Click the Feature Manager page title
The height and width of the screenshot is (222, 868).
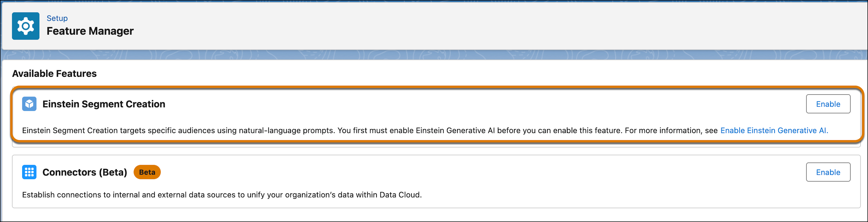(x=90, y=31)
